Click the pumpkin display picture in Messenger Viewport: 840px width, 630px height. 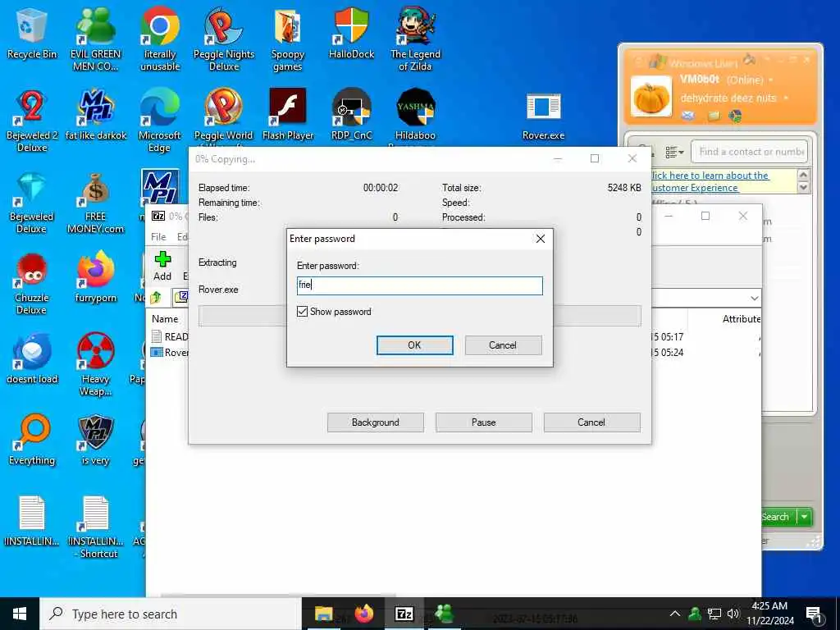651,97
